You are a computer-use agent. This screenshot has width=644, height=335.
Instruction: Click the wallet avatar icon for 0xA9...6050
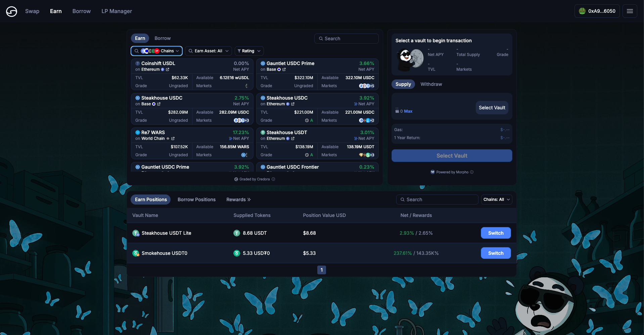[x=582, y=11]
